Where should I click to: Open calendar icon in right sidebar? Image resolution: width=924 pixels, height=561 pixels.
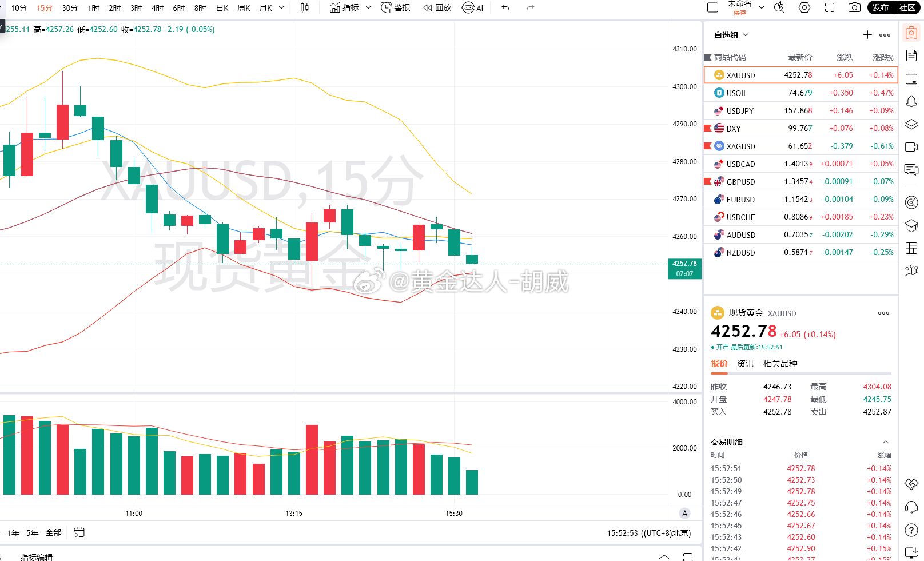click(x=911, y=78)
